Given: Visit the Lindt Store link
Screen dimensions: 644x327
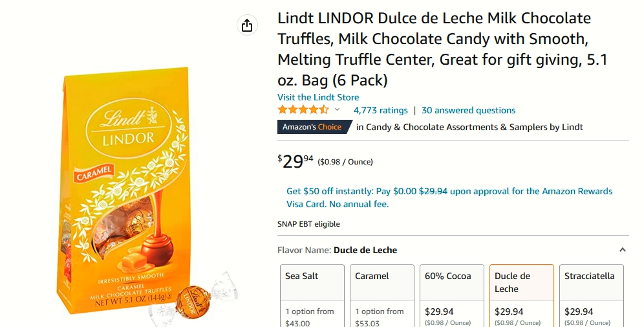Looking at the screenshot, I should (x=318, y=98).
